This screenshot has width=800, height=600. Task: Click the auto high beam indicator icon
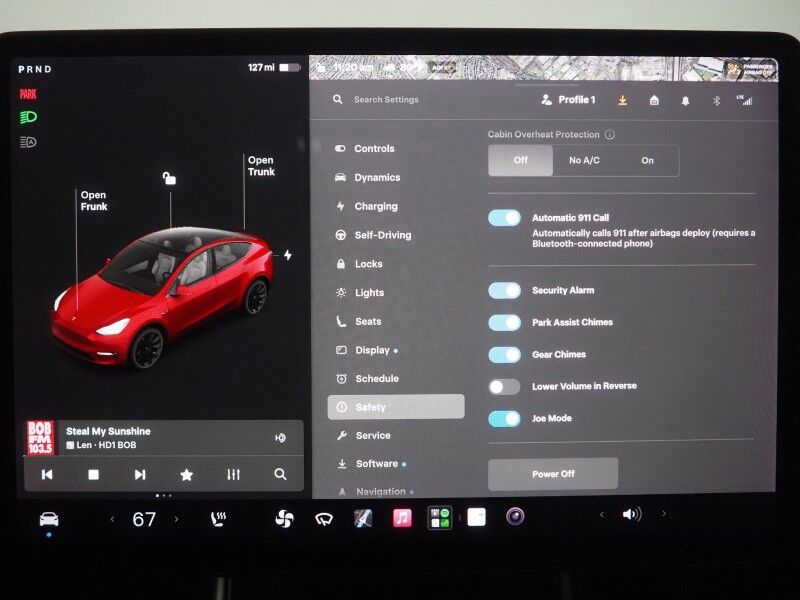tap(28, 142)
